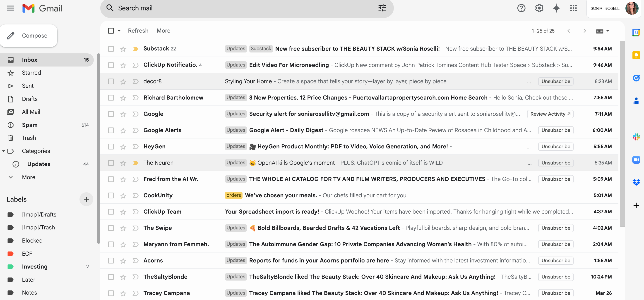Image resolution: width=644 pixels, height=300 pixels.
Task: Click Review Activity on Google alert
Action: pyautogui.click(x=550, y=114)
